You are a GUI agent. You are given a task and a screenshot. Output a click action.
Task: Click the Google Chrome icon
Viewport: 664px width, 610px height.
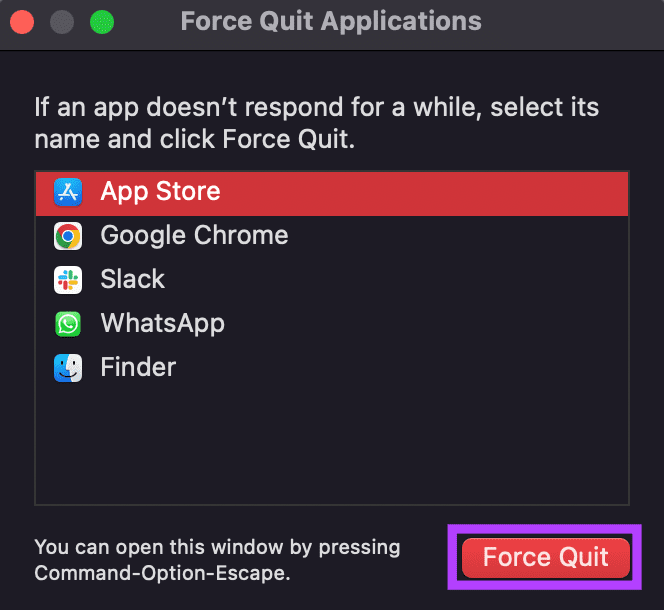[x=68, y=236]
